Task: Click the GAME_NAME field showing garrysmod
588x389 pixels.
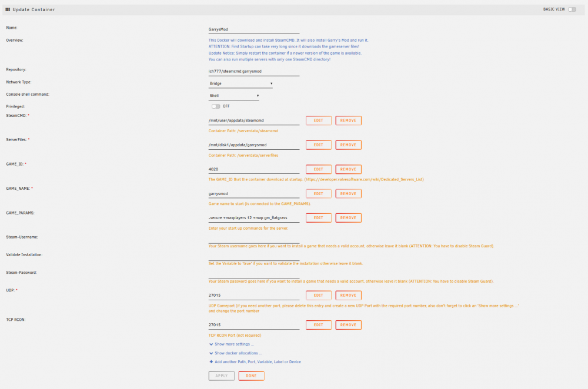Action: coord(254,194)
